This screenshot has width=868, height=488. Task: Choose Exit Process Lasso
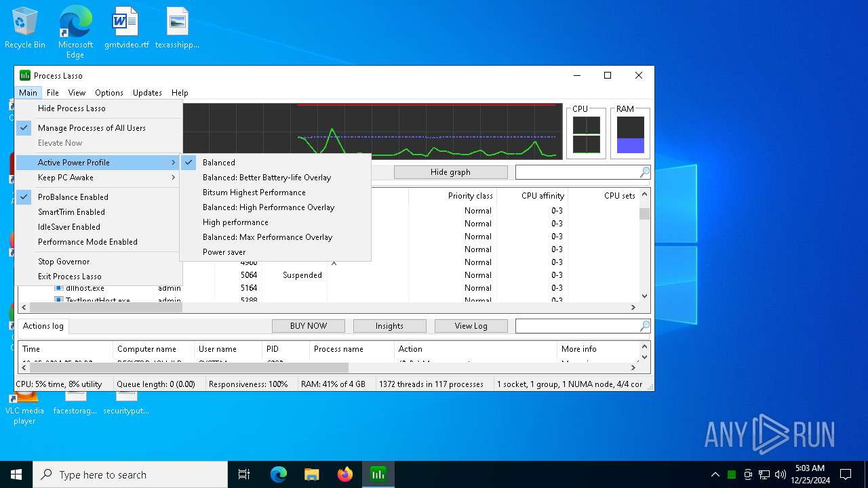(x=99, y=277)
